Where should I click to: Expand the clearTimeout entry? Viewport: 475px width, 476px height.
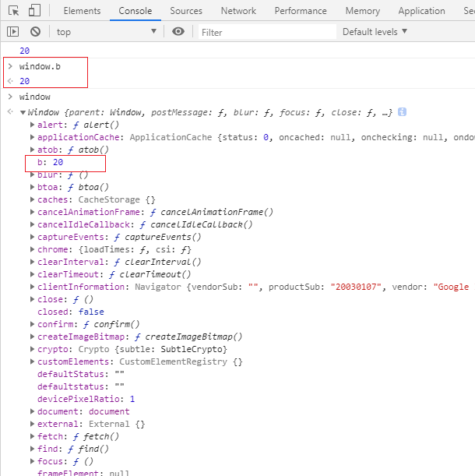click(32, 274)
